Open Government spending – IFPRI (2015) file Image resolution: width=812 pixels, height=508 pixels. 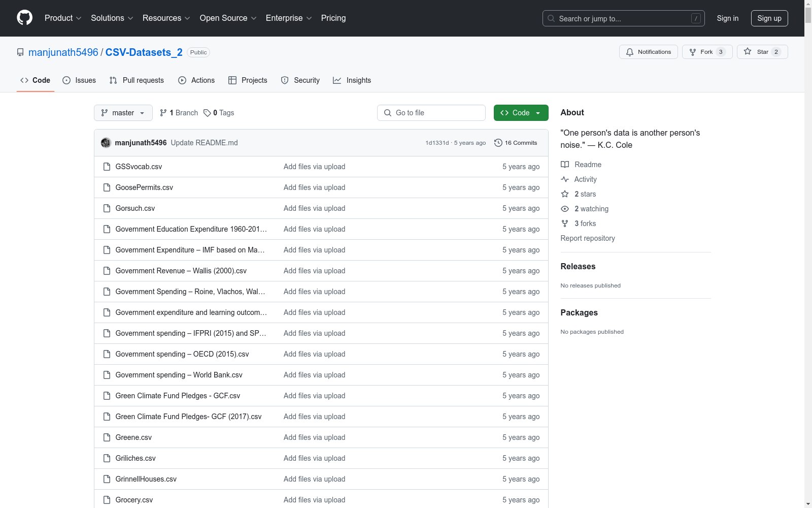pos(191,333)
